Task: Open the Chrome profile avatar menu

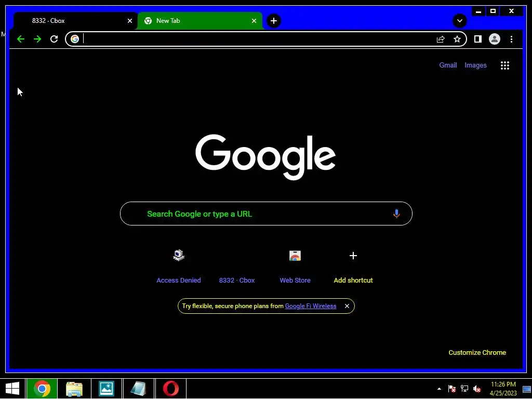Action: pos(495,39)
